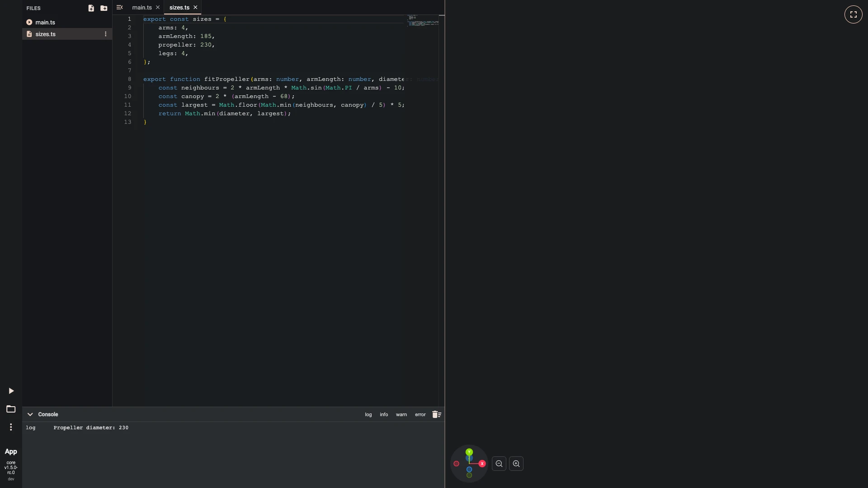Click the 'return Math.min(diameter, largest);' line

click(x=225, y=113)
